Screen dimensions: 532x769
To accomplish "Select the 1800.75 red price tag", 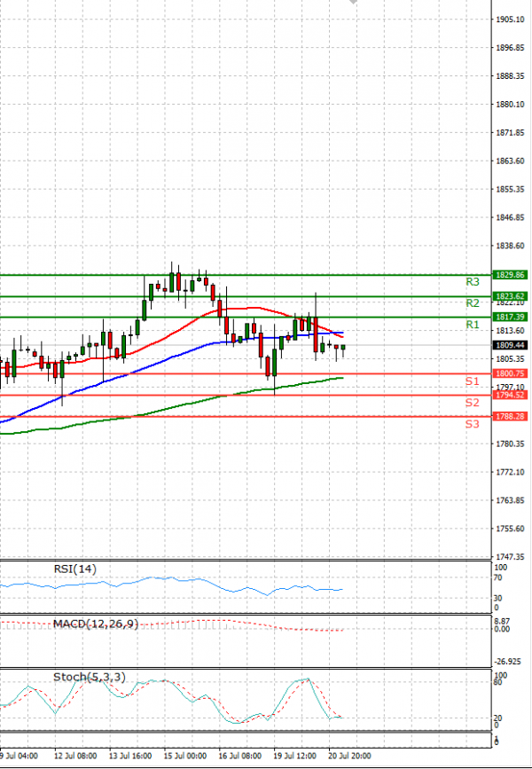I will click(510, 373).
